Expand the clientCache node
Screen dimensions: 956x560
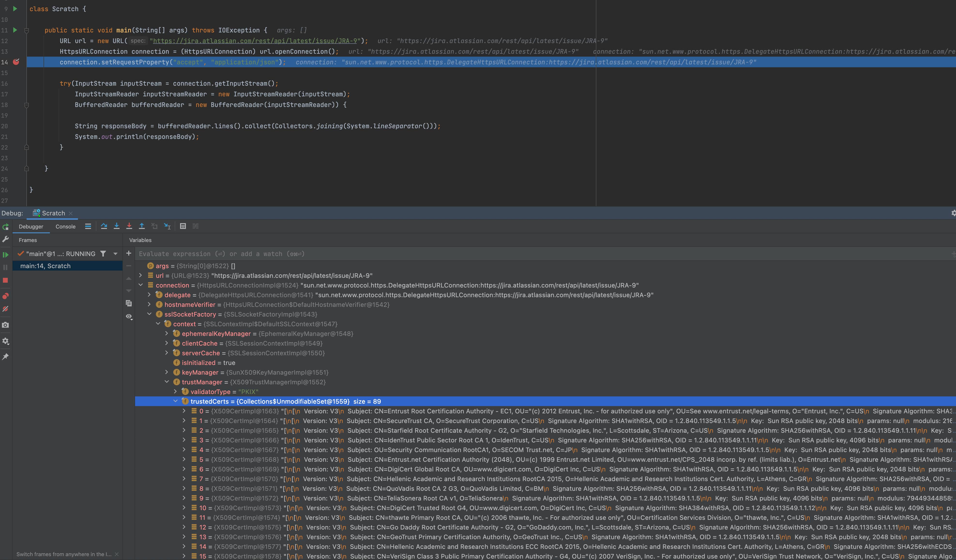coord(167,343)
